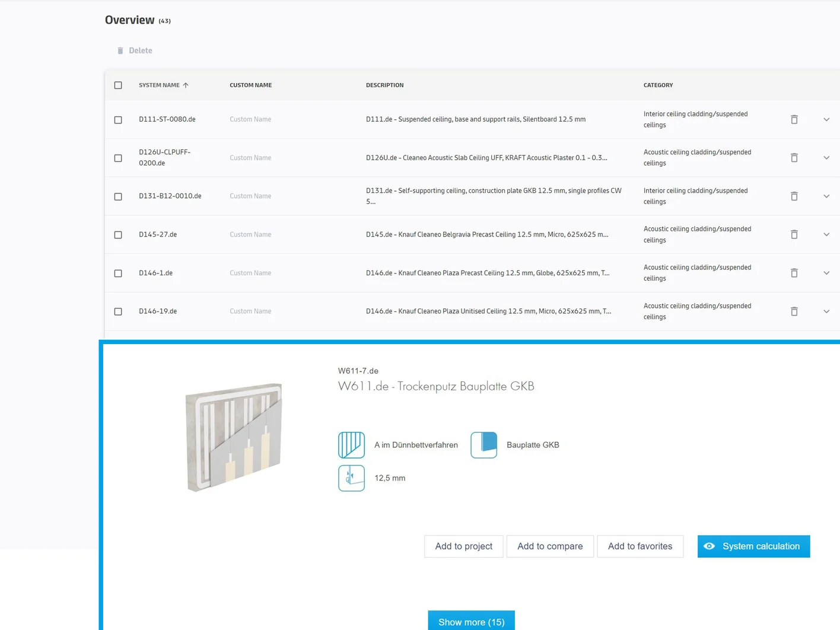
Task: Edit Custom Name field for D126U-CLPUFF-0200.de
Action: [250, 158]
